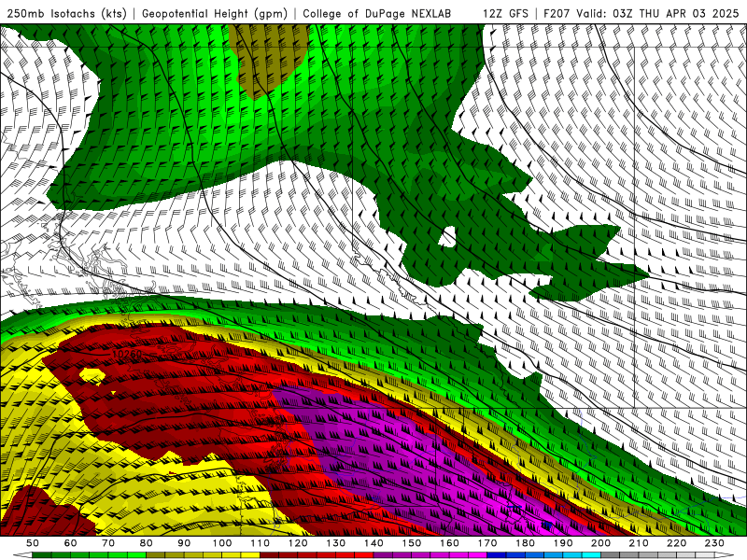Click the "140" value on the color scale

click(373, 543)
